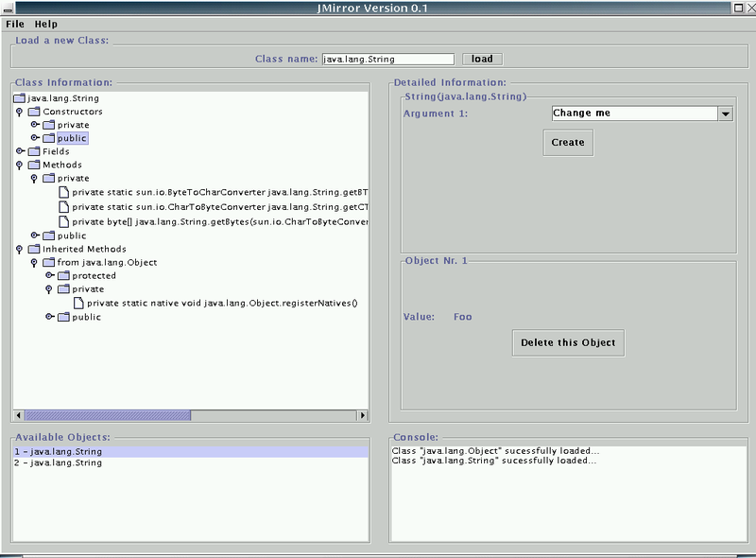Screen dimensions: 756x558
Task: Expand the public Methods node
Action: click(x=35, y=235)
